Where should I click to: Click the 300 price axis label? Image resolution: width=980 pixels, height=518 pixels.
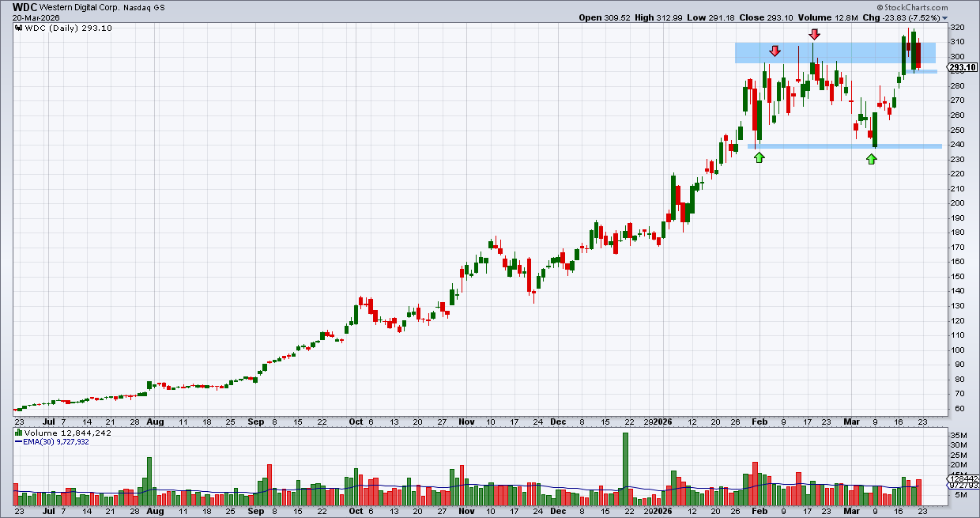click(x=958, y=57)
